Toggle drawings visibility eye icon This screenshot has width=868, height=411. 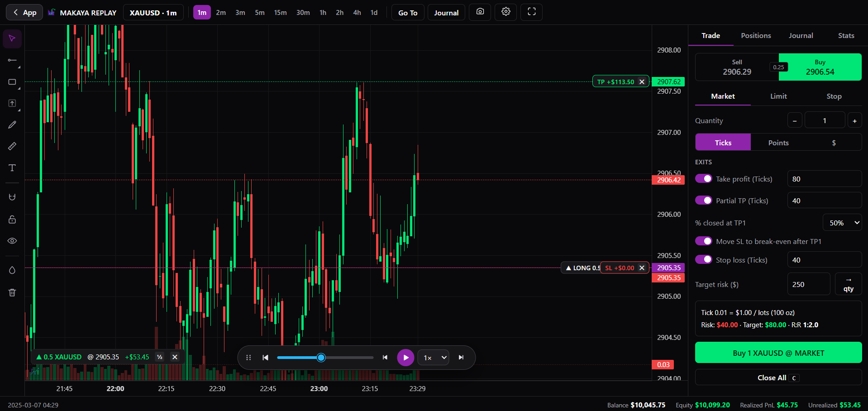point(12,241)
